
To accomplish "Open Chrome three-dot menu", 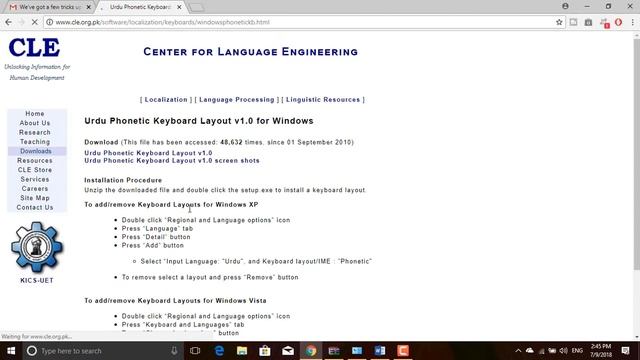I will tap(632, 22).
